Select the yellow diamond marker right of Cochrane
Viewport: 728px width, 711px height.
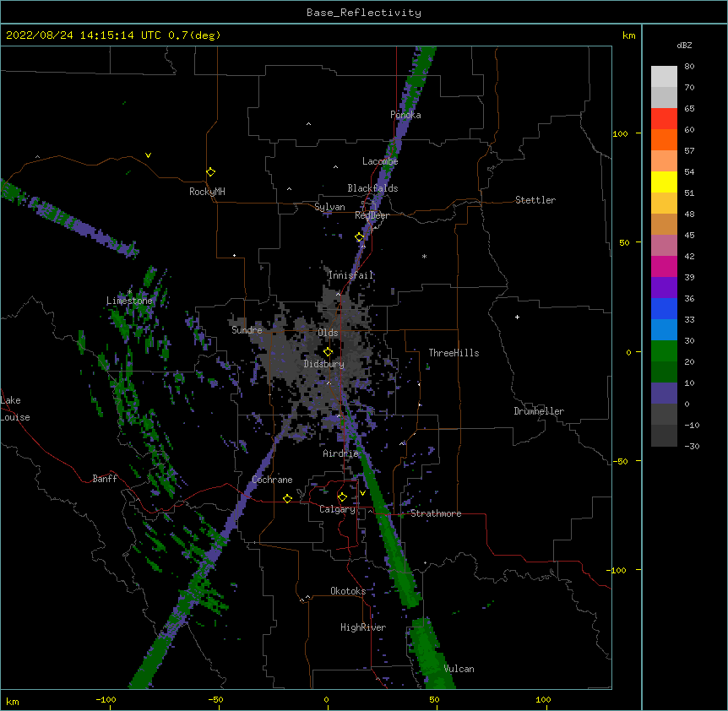(x=287, y=498)
